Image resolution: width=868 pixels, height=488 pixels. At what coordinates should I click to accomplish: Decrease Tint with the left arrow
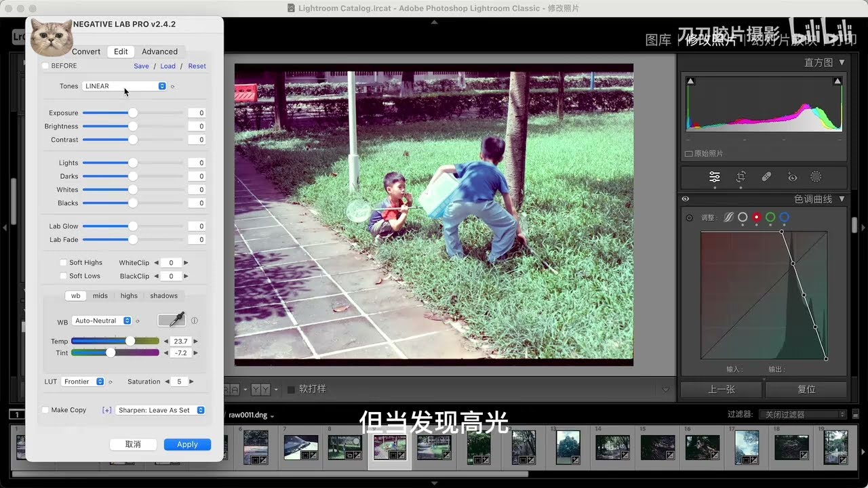coord(165,353)
